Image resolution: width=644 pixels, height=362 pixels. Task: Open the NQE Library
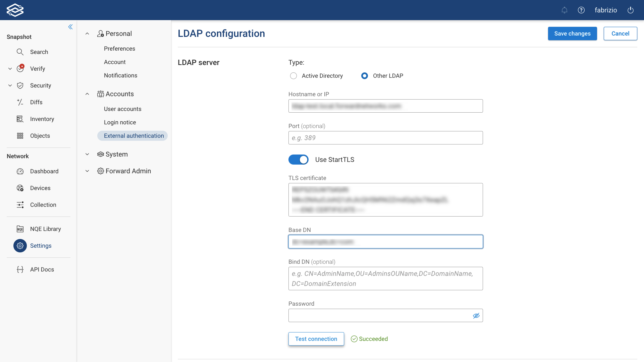tap(45, 229)
